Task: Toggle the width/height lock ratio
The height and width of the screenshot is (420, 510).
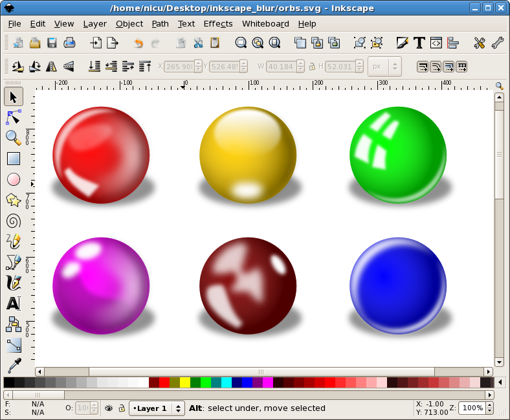Action: pyautogui.click(x=311, y=66)
